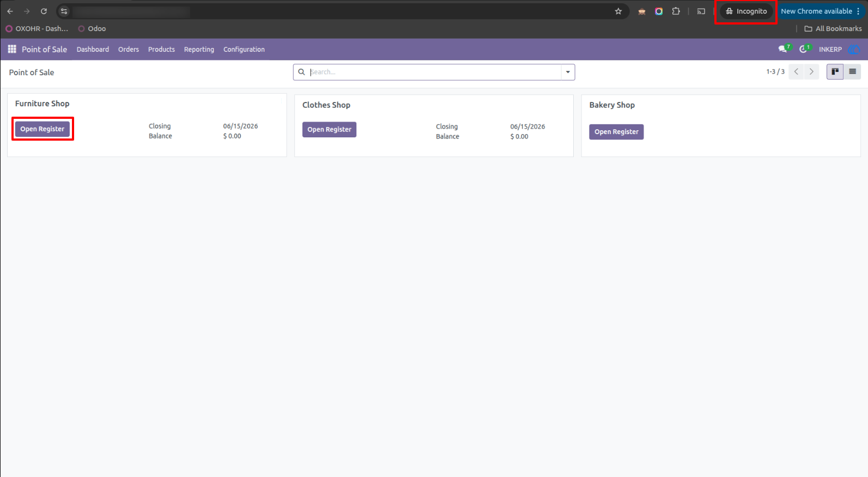
Task: Open the OXOHR Dashboard bookmark
Action: [x=37, y=28]
